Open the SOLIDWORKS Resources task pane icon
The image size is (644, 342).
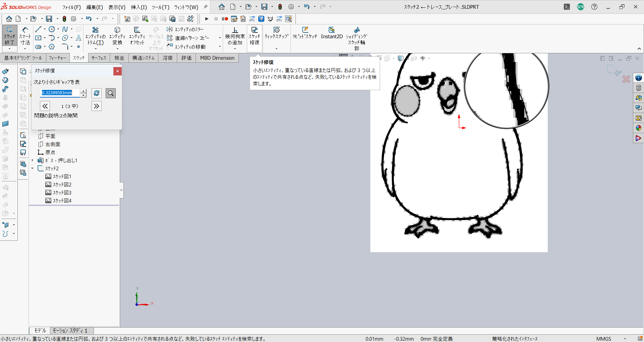(x=639, y=78)
